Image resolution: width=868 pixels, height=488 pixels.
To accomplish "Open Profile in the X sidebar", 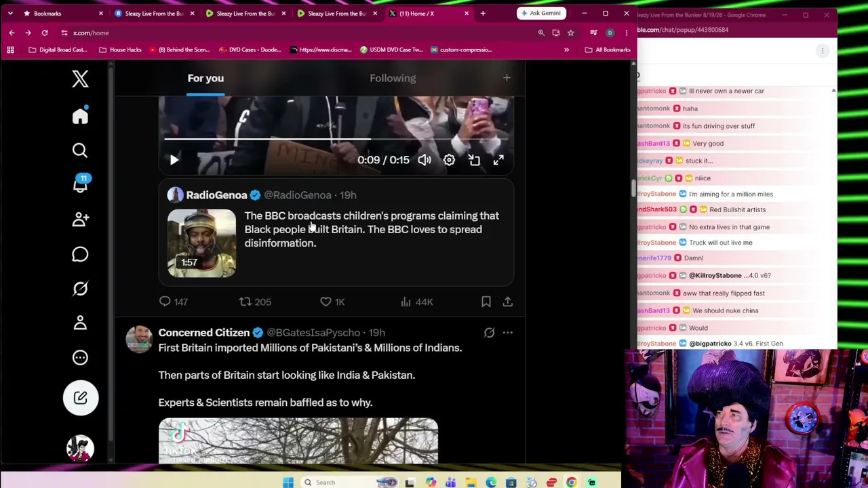I will click(80, 323).
